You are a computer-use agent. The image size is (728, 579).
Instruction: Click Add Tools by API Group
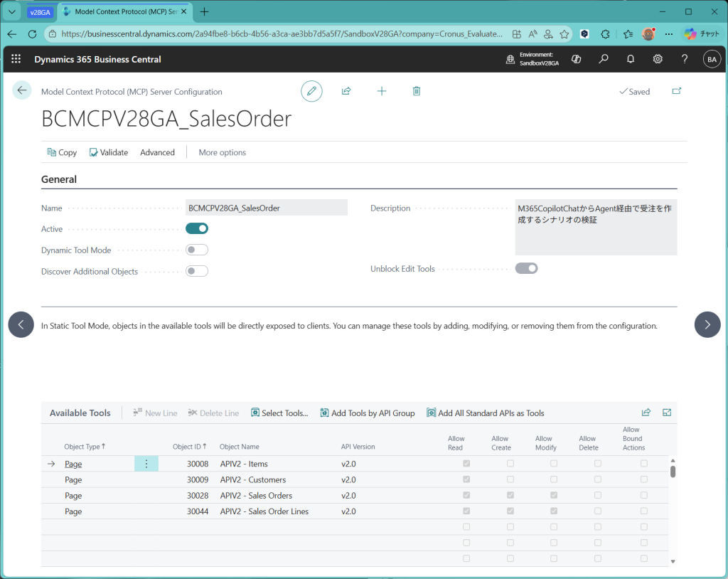[x=367, y=413]
